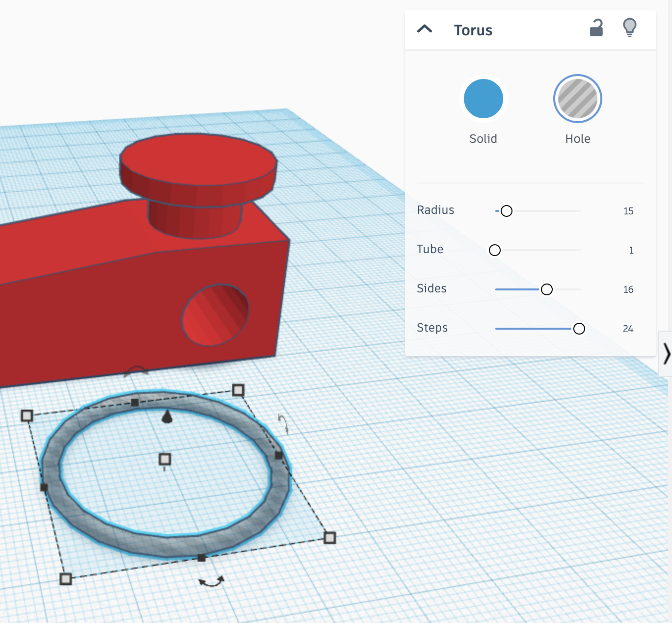Click the near edge midpoint handle

click(201, 558)
